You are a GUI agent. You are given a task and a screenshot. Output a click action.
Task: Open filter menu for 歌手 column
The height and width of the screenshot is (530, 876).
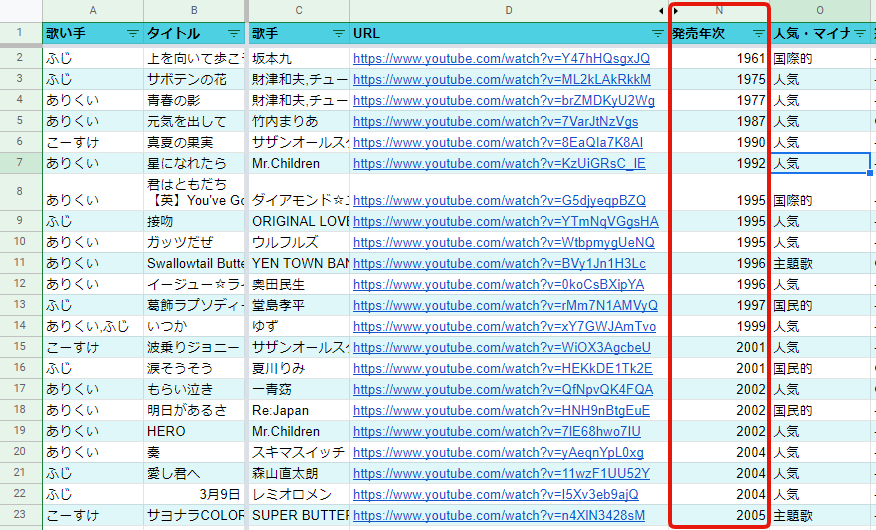pos(338,34)
